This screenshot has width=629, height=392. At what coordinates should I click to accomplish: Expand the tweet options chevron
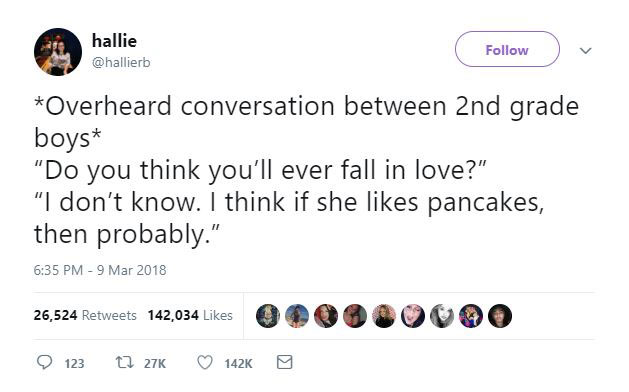(586, 51)
